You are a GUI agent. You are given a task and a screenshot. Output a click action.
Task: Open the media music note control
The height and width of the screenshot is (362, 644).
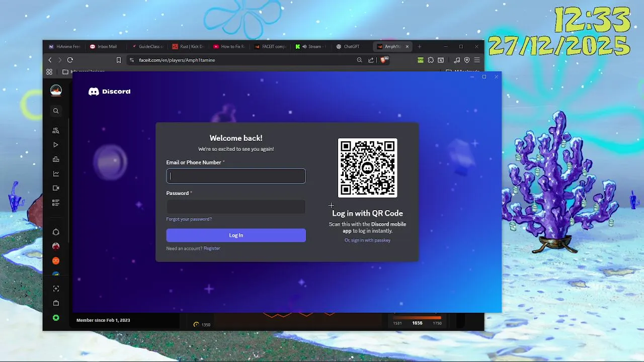[457, 60]
